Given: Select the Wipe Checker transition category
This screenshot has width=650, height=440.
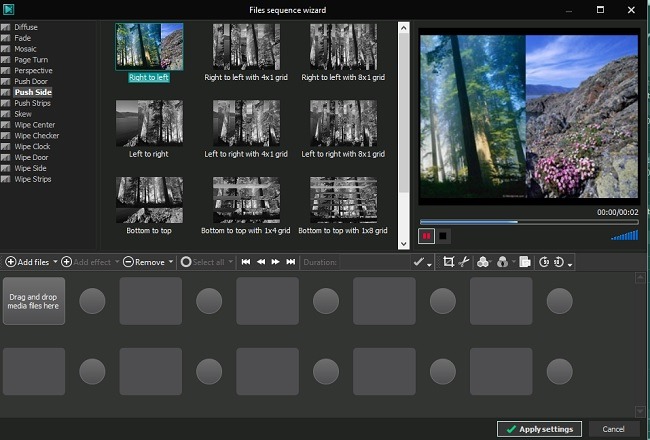Looking at the screenshot, I should pos(36,136).
